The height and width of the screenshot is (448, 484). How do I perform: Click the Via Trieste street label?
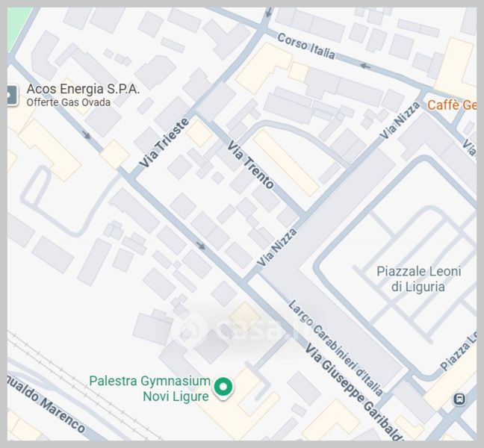pyautogui.click(x=164, y=143)
